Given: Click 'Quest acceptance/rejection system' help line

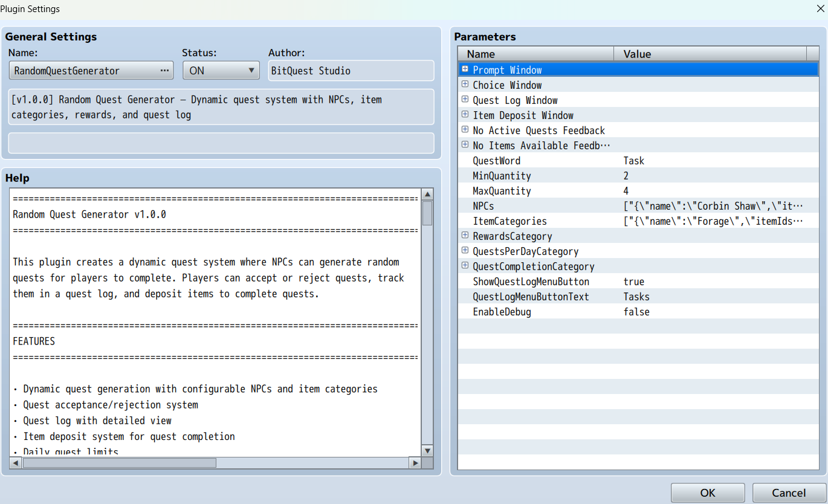Looking at the screenshot, I should 111,405.
